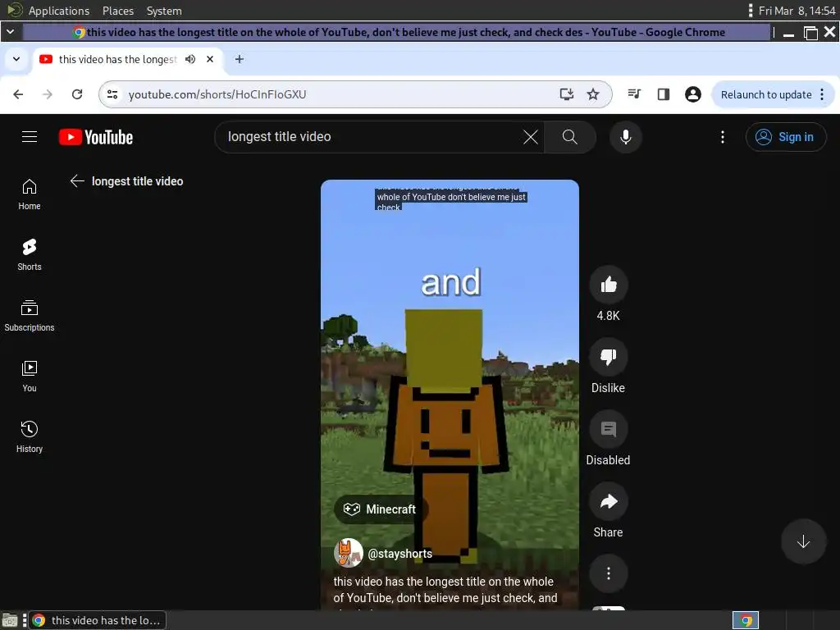Go back to longest title video results
Viewport: 840px width, 630px height.
[x=77, y=181]
